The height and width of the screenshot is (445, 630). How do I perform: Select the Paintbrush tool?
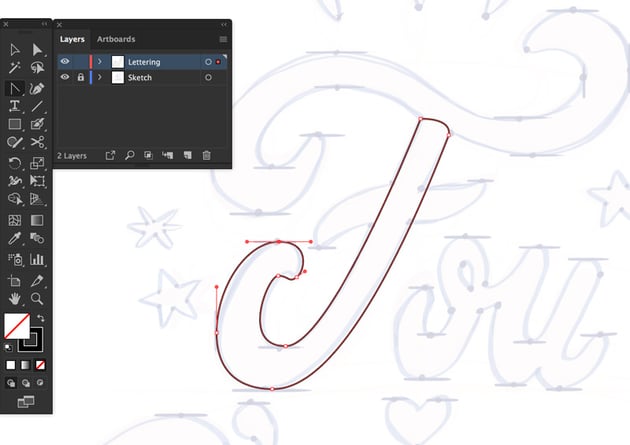37,124
